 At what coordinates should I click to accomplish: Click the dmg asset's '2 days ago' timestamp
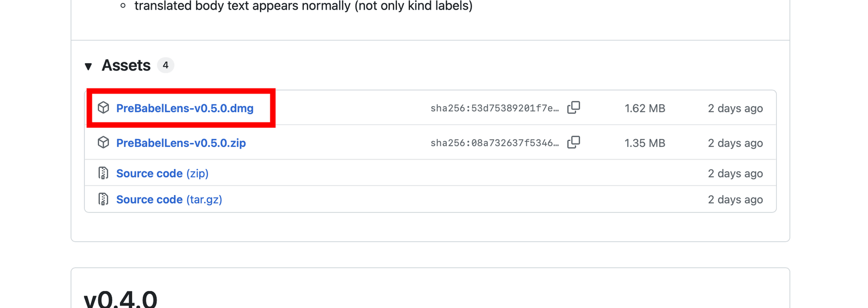coord(735,108)
